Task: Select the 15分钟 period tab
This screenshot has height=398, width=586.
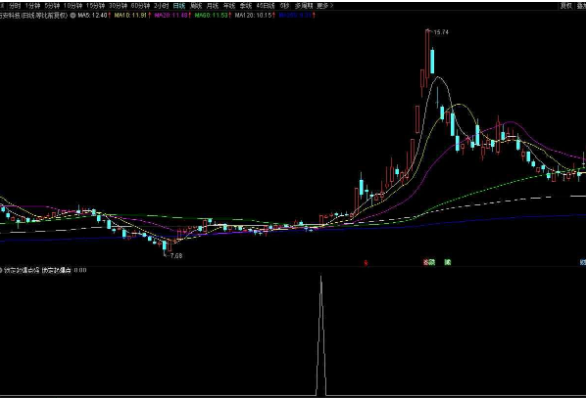Action: point(95,6)
